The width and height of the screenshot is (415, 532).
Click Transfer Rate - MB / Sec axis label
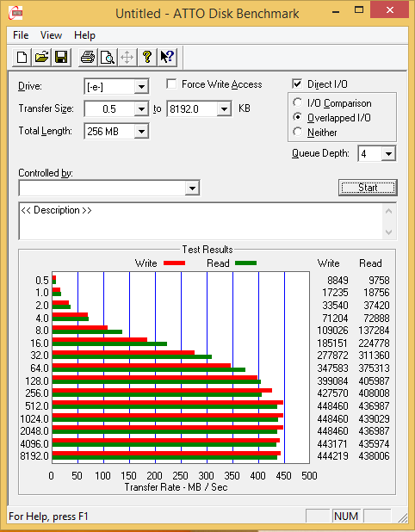tap(176, 487)
